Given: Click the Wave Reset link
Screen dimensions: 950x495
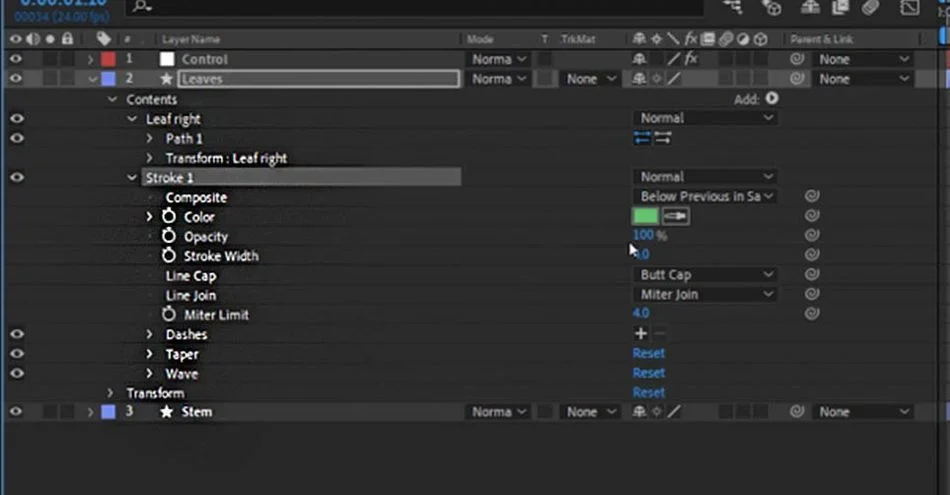Looking at the screenshot, I should [648, 373].
